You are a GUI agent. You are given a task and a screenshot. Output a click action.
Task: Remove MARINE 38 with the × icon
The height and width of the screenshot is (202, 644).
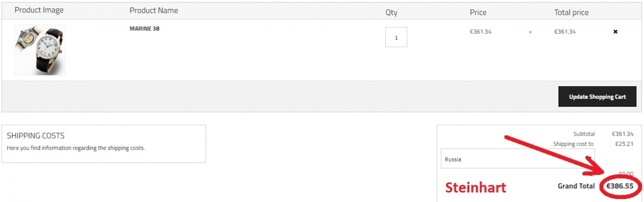coord(615,32)
